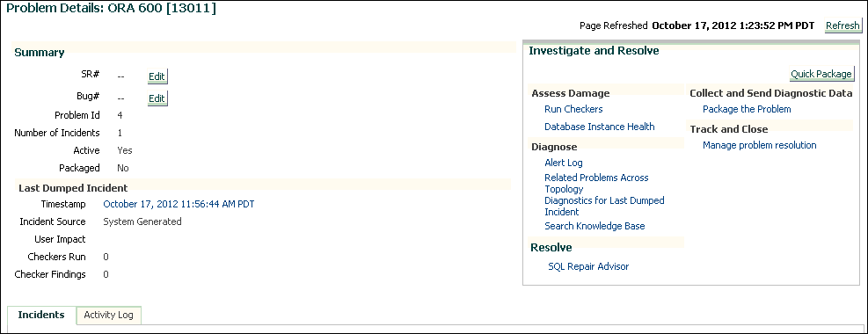Edit the Bug# value

pos(157,98)
